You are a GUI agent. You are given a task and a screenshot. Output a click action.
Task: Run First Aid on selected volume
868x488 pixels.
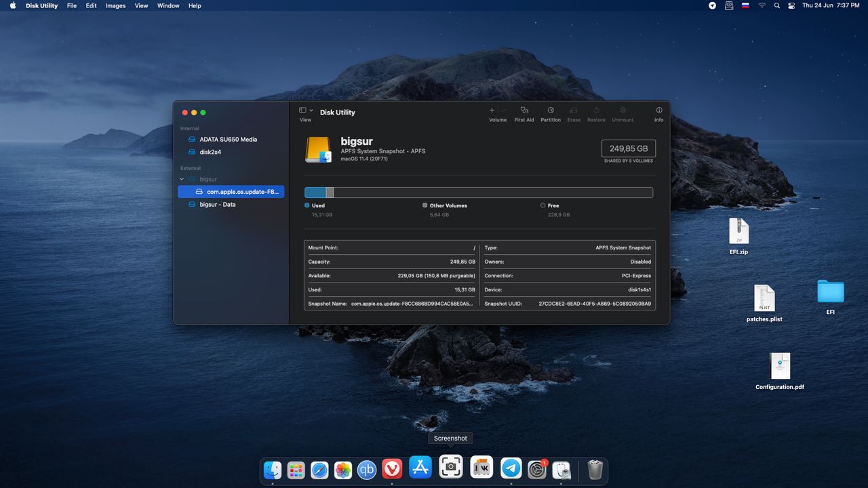pos(524,110)
